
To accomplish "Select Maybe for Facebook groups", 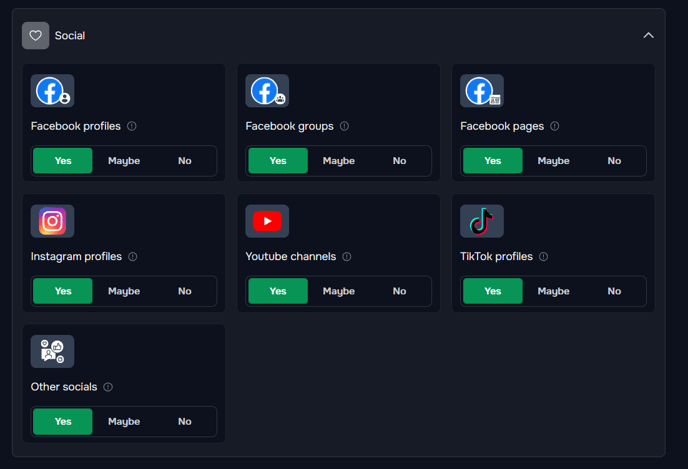I will click(x=339, y=161).
